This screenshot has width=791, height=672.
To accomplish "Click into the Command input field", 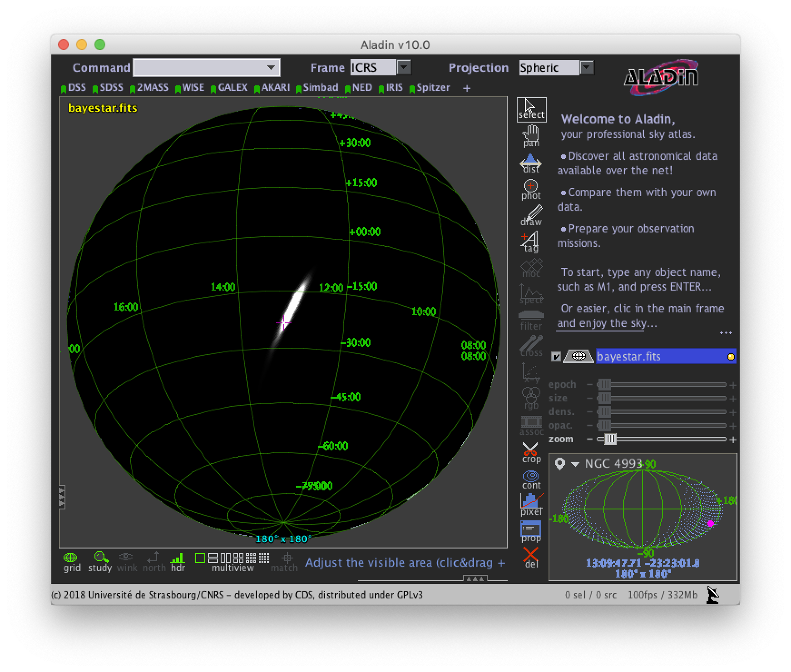I will pyautogui.click(x=207, y=68).
